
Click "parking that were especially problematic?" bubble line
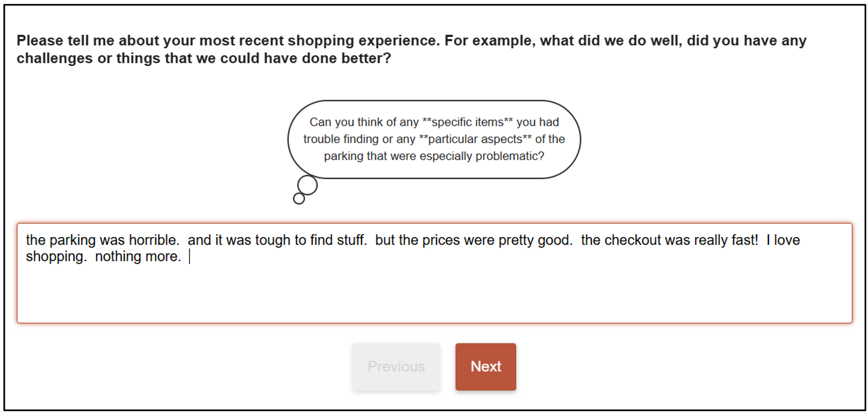pyautogui.click(x=434, y=157)
